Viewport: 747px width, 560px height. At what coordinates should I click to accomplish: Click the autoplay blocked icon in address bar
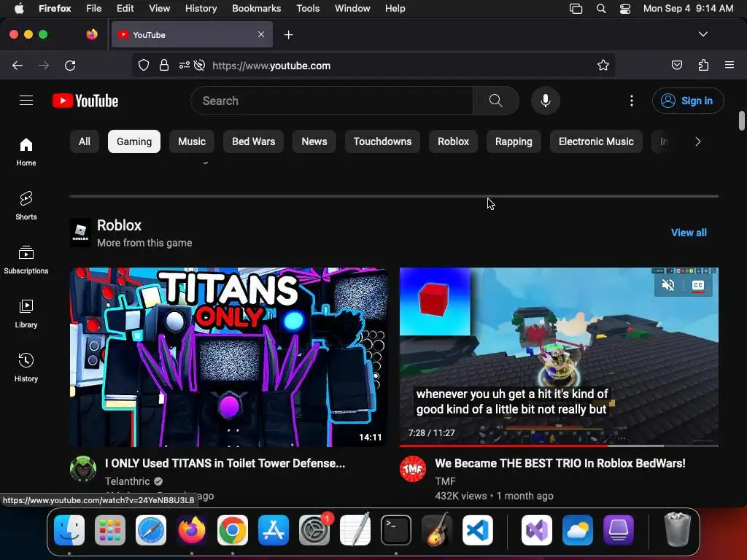(x=200, y=65)
